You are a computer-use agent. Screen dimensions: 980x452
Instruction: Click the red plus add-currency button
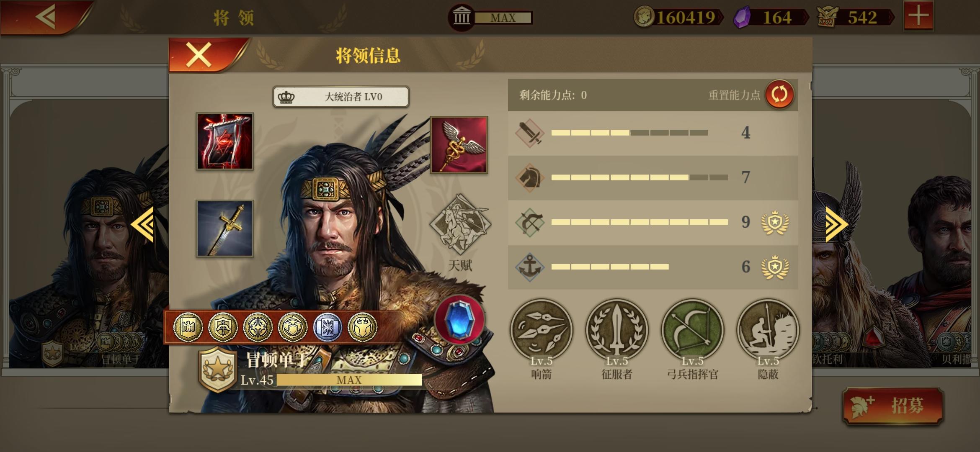918,16
